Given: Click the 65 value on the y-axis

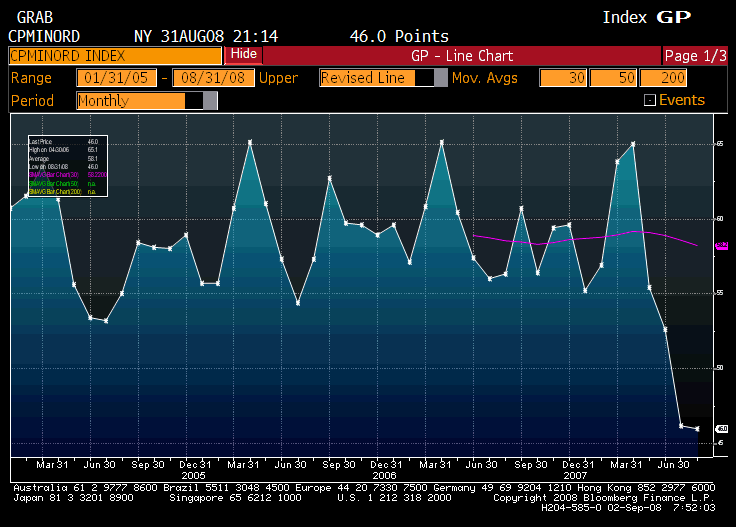Looking at the screenshot, I should [x=720, y=144].
